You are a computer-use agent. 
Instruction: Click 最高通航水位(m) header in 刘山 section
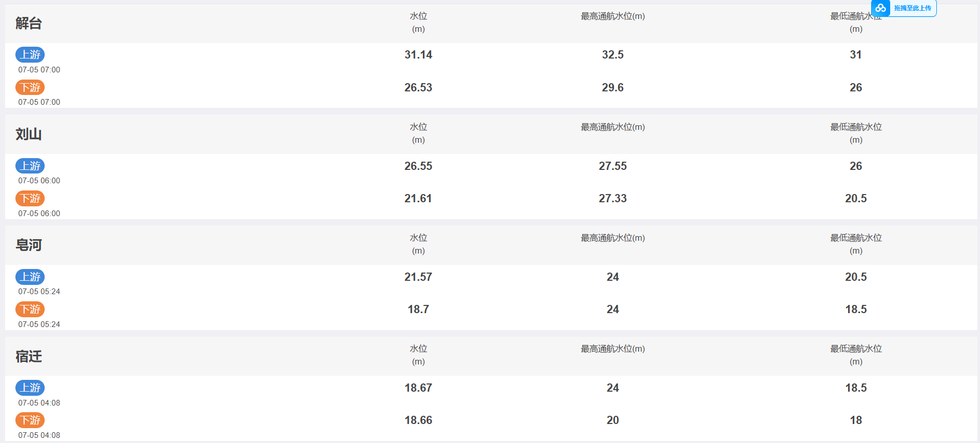613,127
